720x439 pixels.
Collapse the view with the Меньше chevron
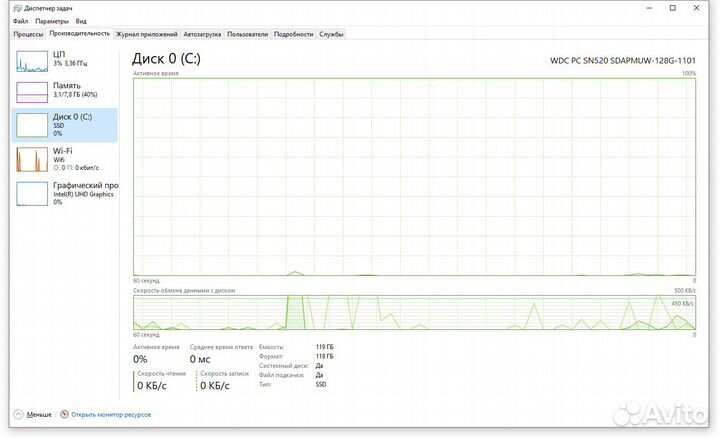[x=18, y=414]
